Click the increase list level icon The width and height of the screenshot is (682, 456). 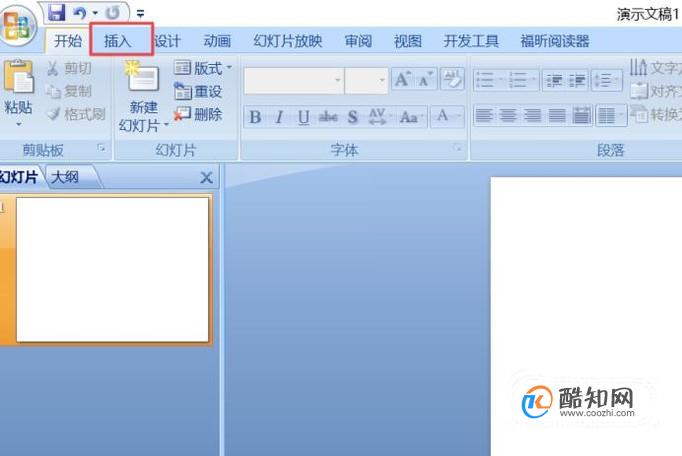pyautogui.click(x=577, y=80)
